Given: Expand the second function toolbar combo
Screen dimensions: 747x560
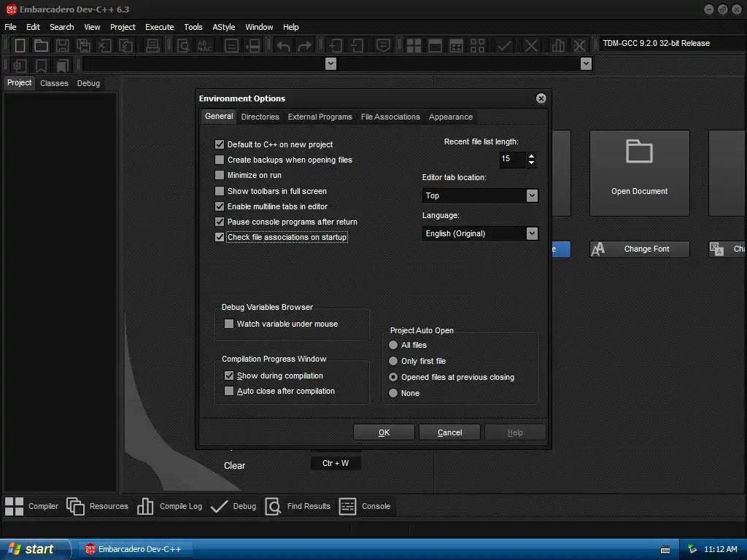Looking at the screenshot, I should click(586, 63).
